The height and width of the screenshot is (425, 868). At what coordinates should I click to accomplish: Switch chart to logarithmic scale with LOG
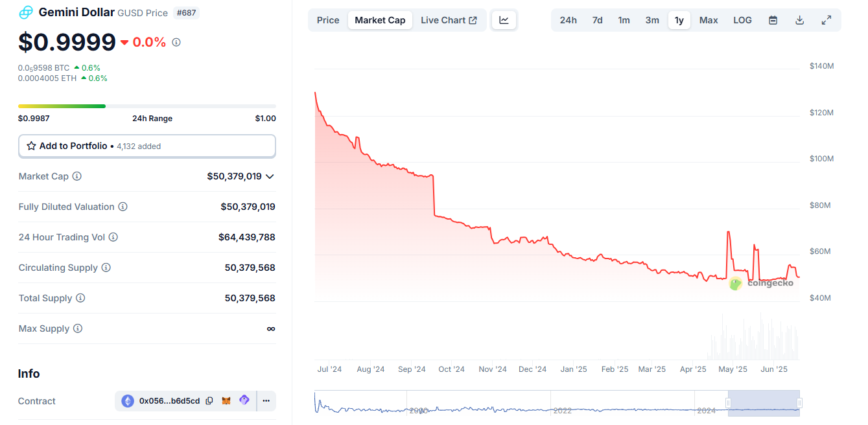(742, 20)
